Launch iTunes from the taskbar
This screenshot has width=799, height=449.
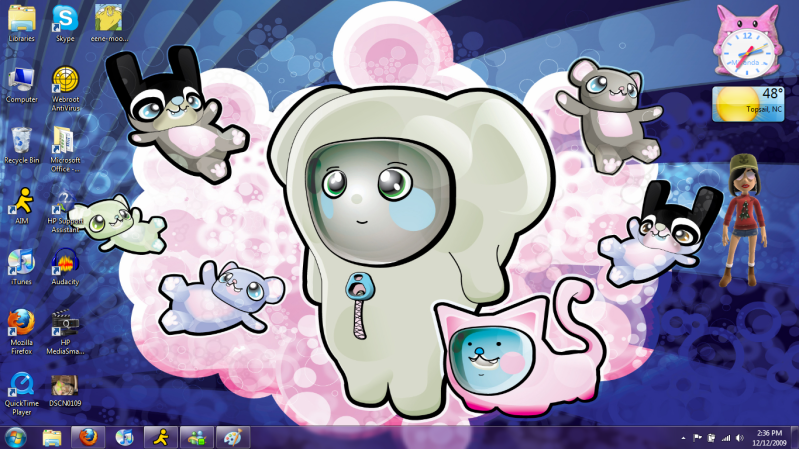pos(124,437)
